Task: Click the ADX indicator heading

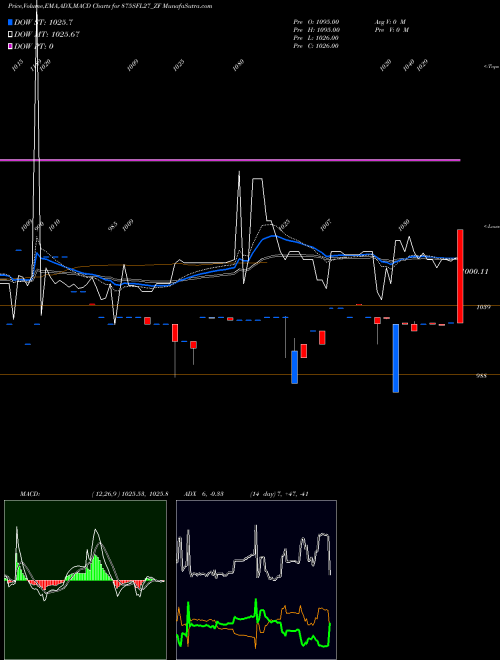Action: 204,494
